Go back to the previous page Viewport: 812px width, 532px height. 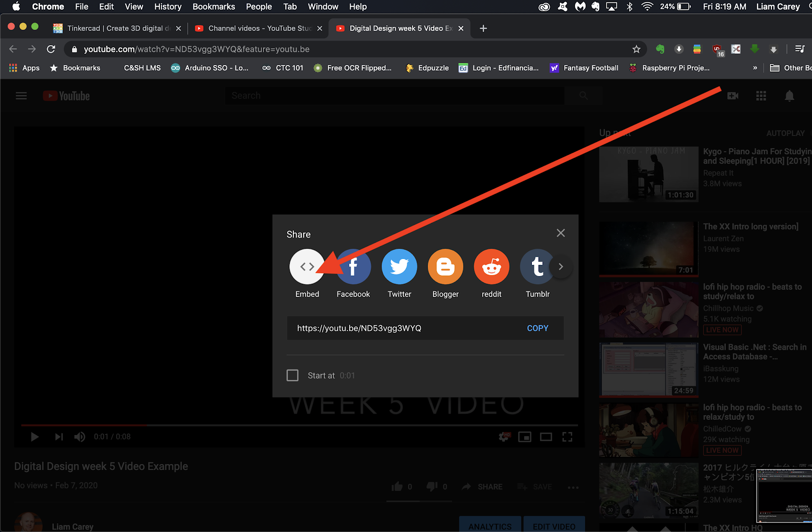(x=13, y=49)
